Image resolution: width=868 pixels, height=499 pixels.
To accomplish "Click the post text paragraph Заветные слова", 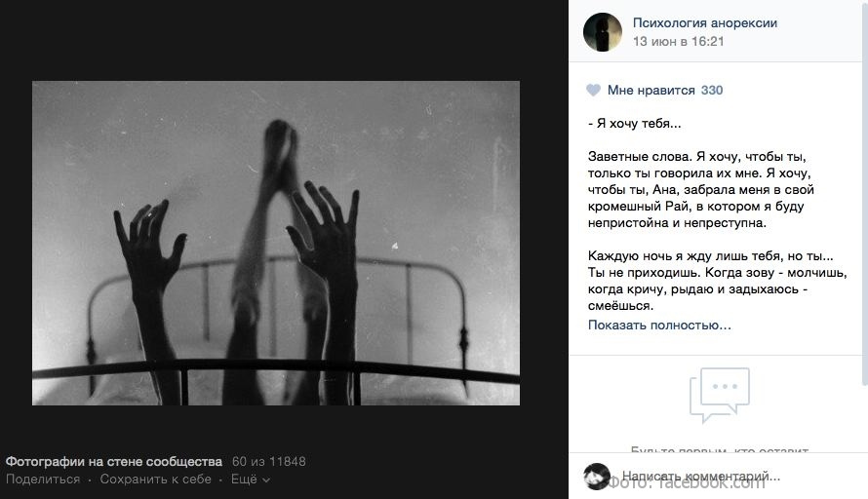I will (701, 190).
